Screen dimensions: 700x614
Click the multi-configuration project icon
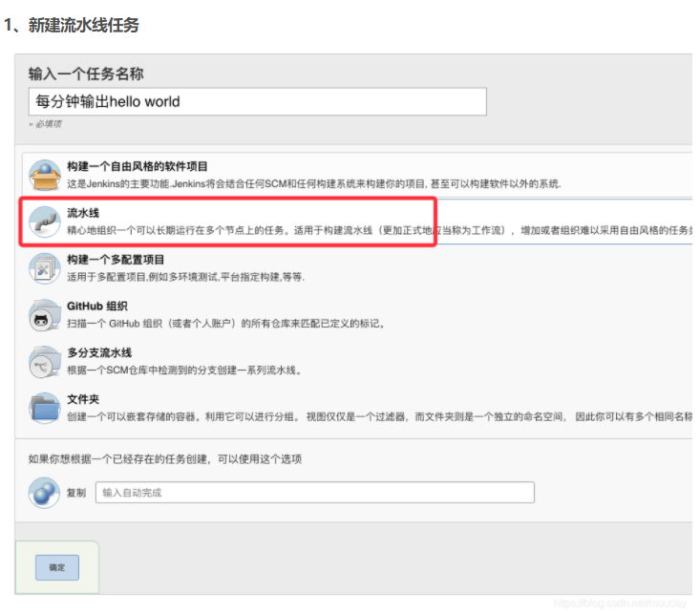click(45, 268)
